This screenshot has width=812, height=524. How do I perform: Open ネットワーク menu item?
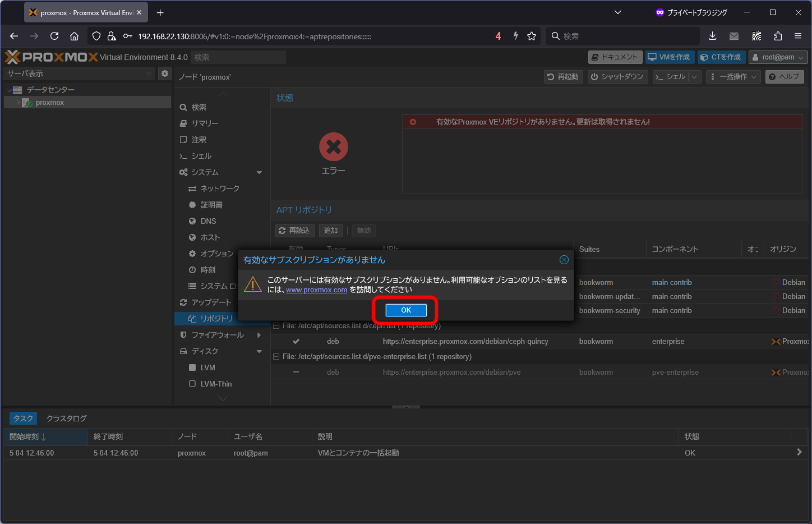tap(222, 189)
